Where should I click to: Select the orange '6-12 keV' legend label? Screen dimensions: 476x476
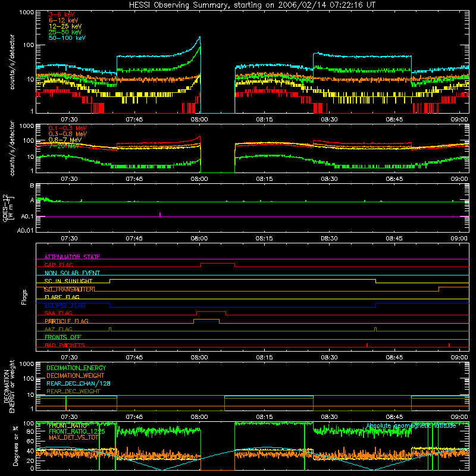pyautogui.click(x=64, y=20)
